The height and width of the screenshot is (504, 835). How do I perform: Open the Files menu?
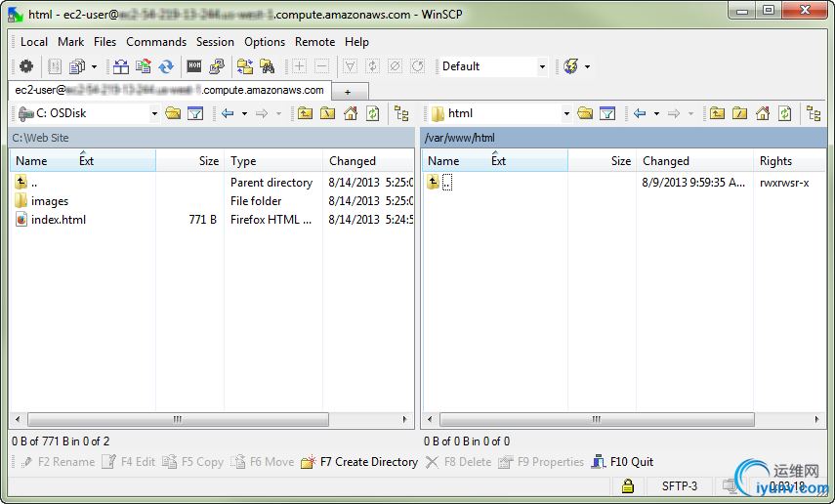click(x=104, y=42)
